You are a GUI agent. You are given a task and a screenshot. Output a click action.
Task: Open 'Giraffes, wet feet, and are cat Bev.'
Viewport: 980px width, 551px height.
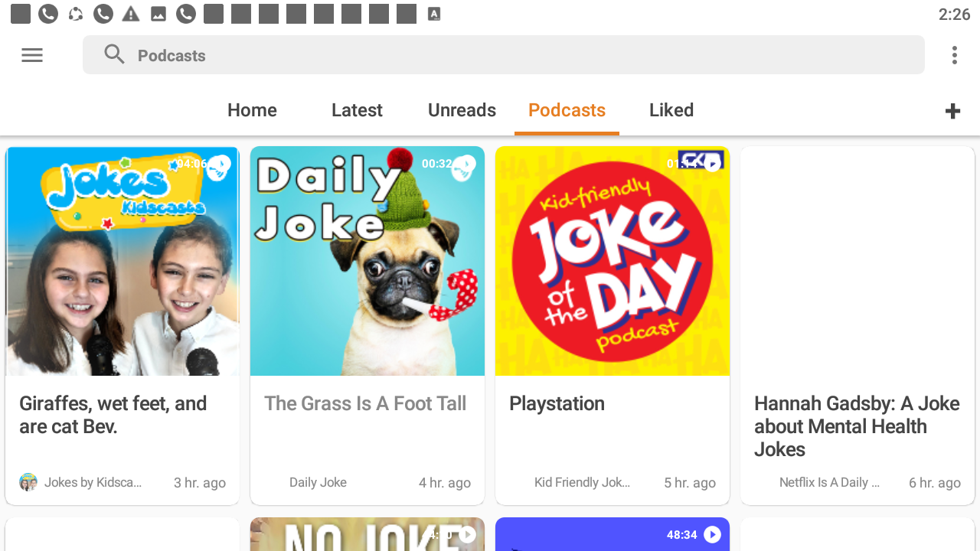tap(113, 415)
